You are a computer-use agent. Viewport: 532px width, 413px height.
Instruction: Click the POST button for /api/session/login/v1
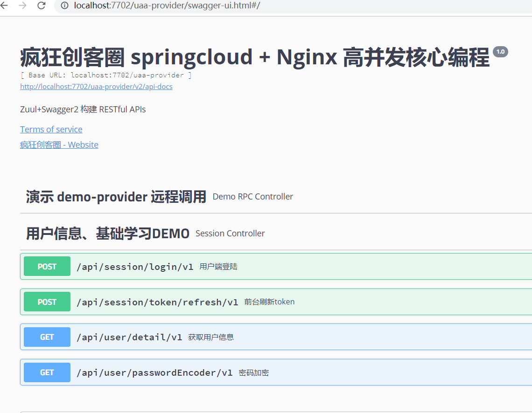(47, 266)
